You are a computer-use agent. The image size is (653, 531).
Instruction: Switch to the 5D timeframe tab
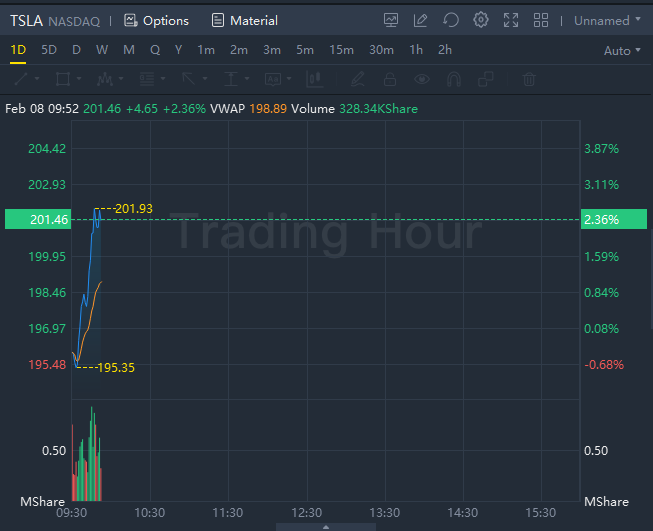(49, 50)
